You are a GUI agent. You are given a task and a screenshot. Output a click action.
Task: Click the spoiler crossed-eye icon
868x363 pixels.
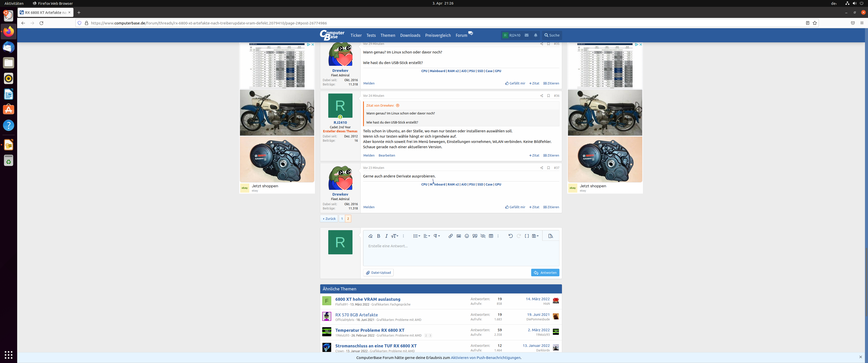(483, 236)
